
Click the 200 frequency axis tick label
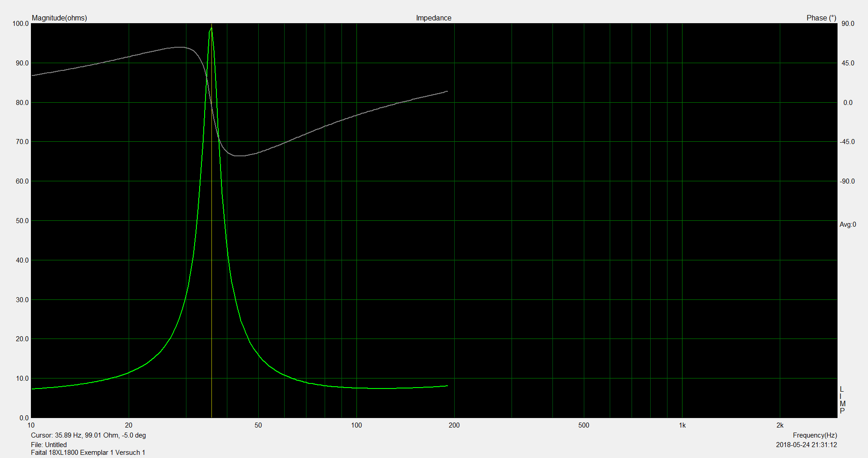pyautogui.click(x=454, y=425)
